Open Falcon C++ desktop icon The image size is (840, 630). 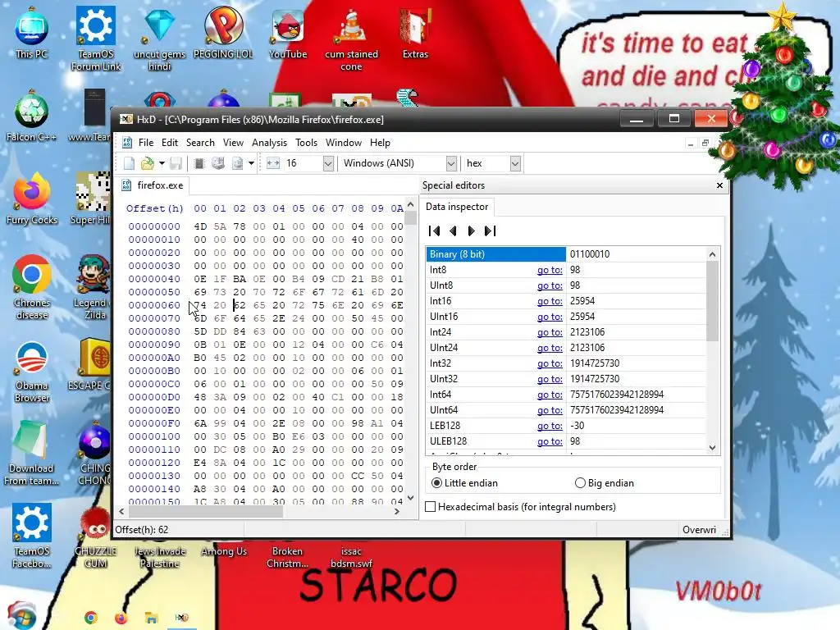pos(32,116)
